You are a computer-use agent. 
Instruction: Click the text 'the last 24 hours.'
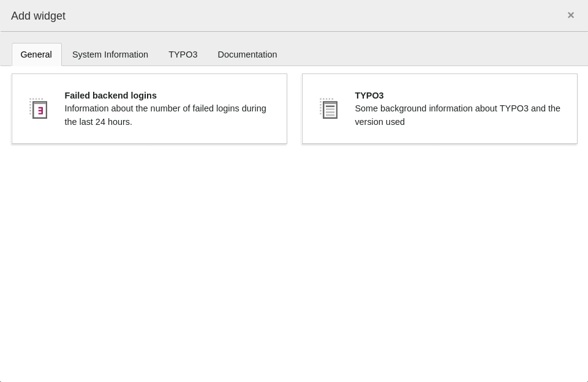(98, 122)
